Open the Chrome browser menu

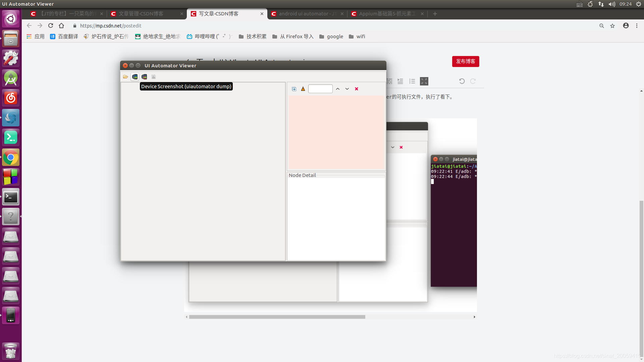point(637,25)
